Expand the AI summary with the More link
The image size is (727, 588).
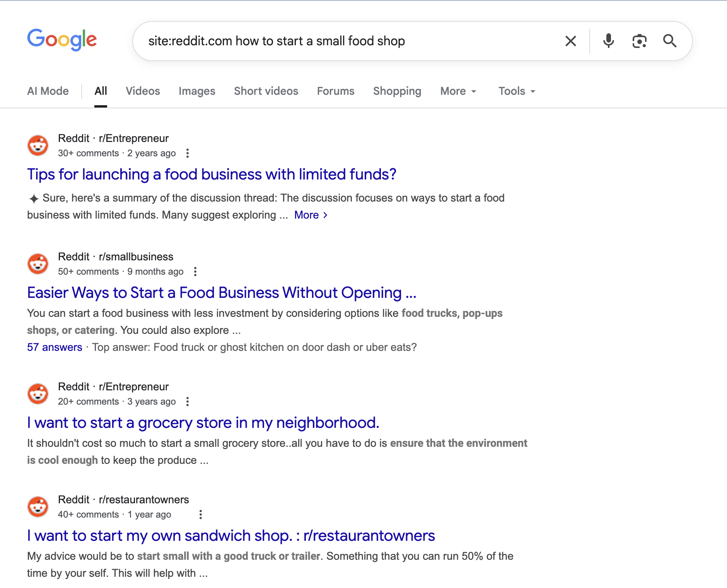pos(307,215)
